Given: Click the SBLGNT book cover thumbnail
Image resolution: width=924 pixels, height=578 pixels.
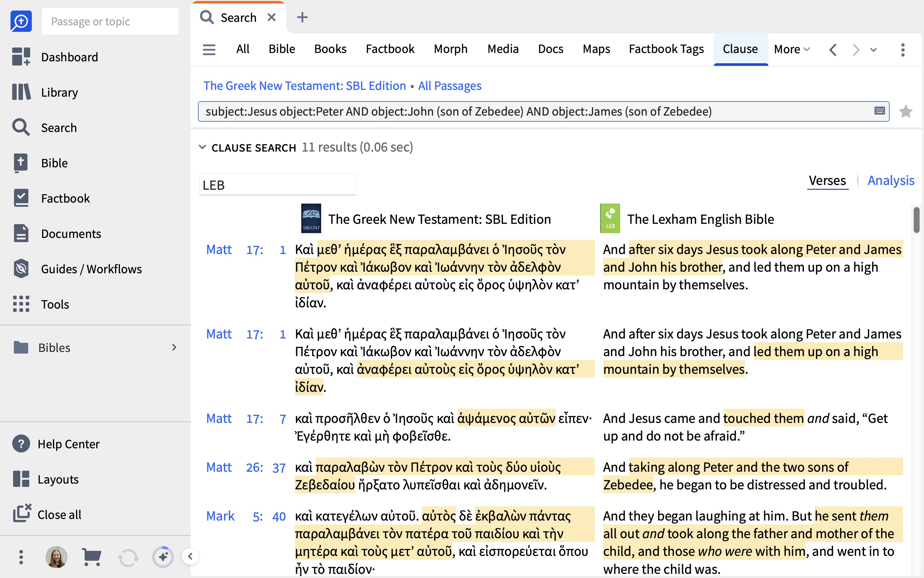Looking at the screenshot, I should coord(311,218).
